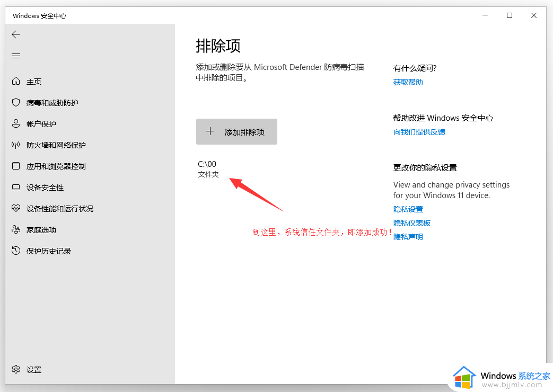Click the family options icon
553x392 pixels.
coord(16,229)
